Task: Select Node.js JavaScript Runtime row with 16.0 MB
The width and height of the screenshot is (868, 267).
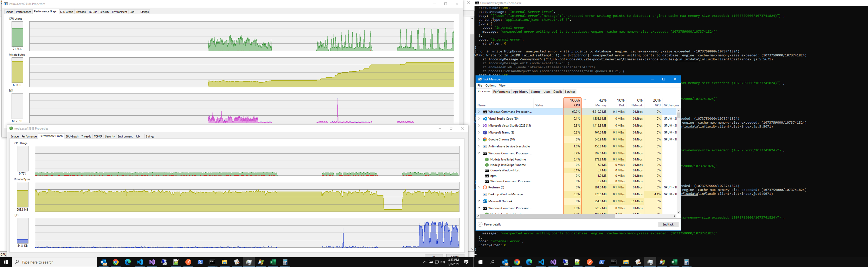Action: click(576, 165)
